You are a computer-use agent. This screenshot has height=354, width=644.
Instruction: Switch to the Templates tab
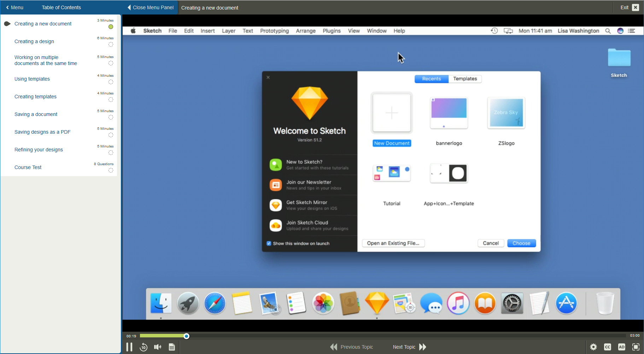click(464, 79)
